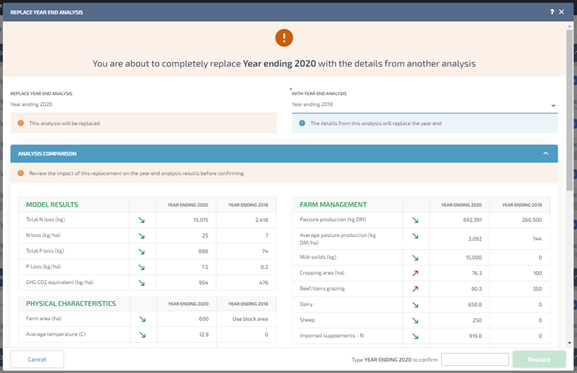Click the green arrow for Sheep row

pyautogui.click(x=415, y=320)
